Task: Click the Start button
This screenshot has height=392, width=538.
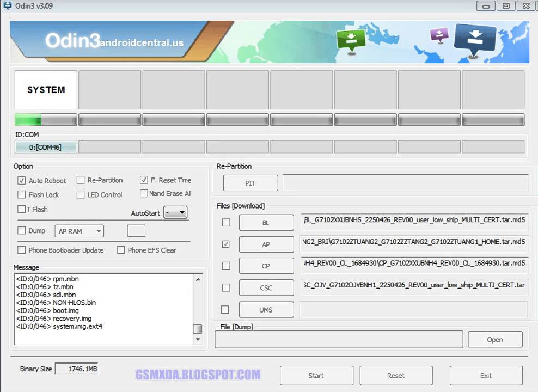Action: pyautogui.click(x=316, y=376)
